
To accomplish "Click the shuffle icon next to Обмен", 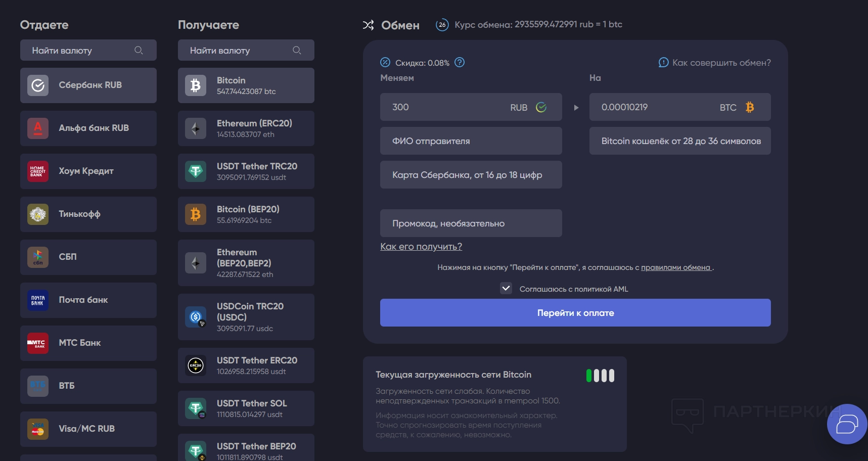I will 369,25.
